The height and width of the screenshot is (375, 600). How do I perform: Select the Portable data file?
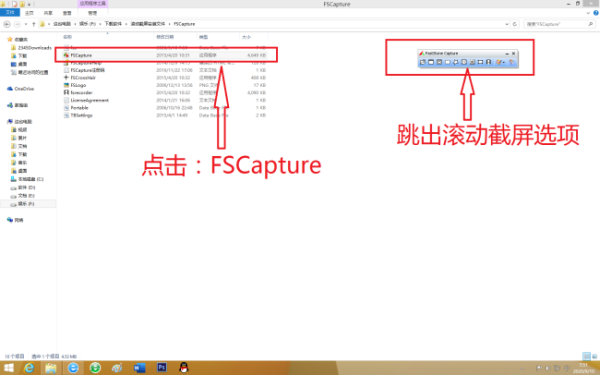pos(165,108)
